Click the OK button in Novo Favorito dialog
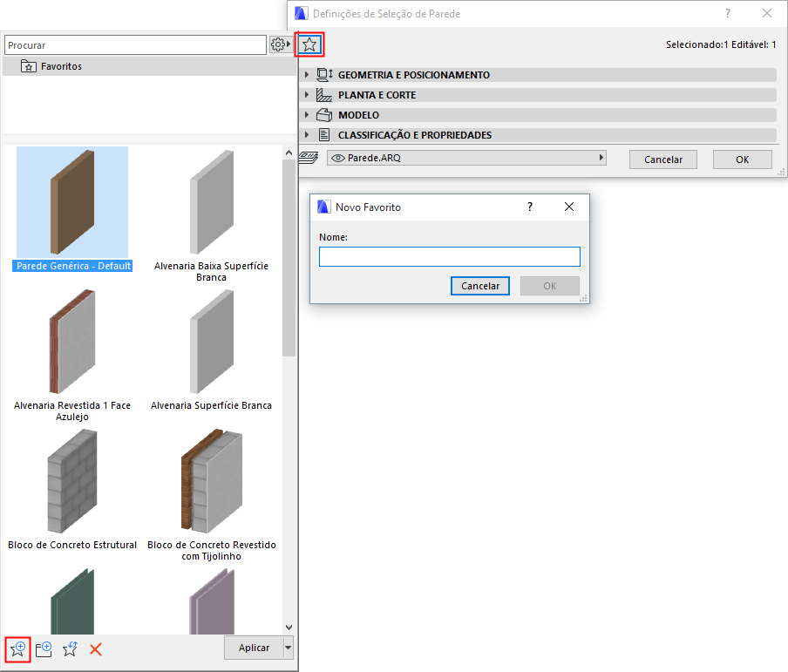 (550, 286)
